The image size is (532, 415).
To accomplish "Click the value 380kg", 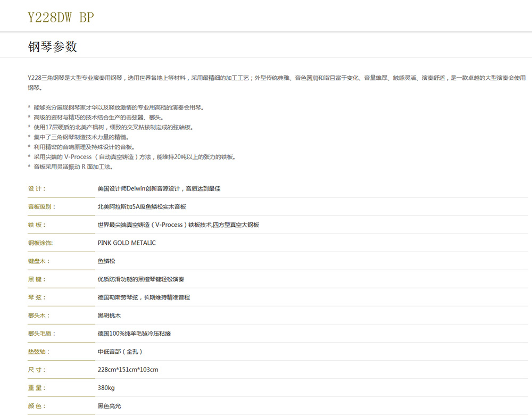I will [x=106, y=388].
